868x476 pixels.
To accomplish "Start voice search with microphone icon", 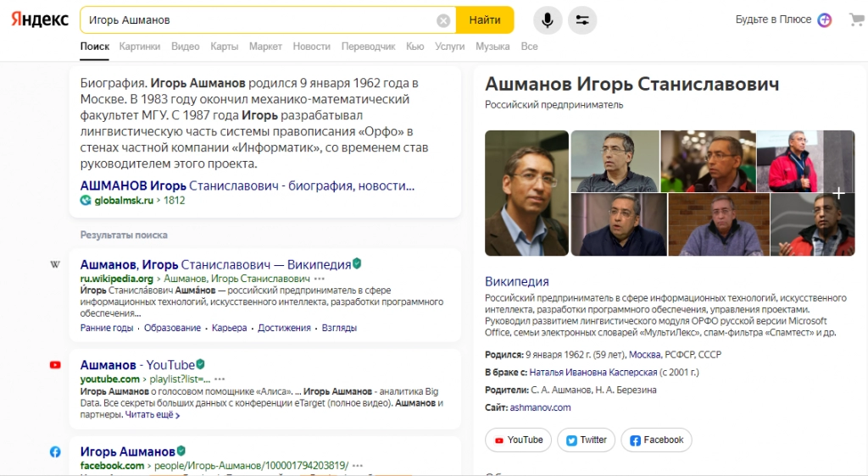I will [x=548, y=19].
